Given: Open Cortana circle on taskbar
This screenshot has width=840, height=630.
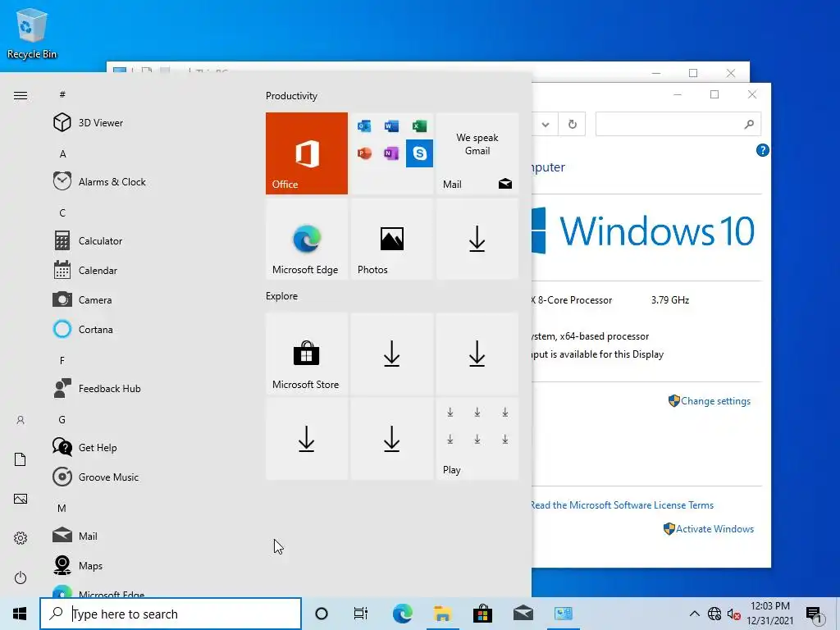Looking at the screenshot, I should click(322, 614).
